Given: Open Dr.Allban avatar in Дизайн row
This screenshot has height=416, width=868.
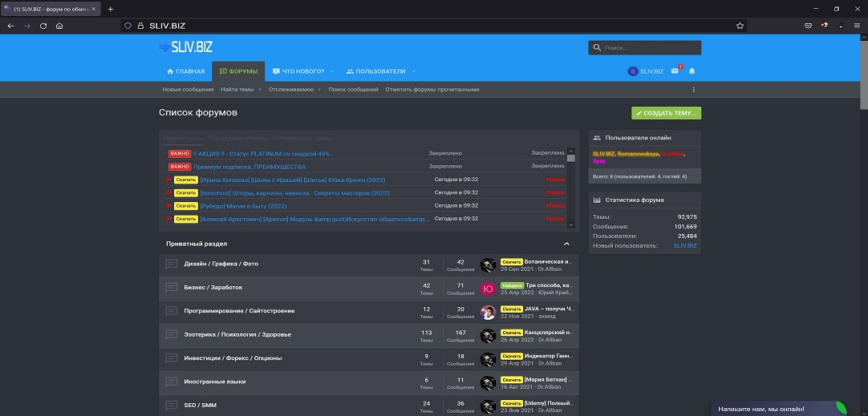Looking at the screenshot, I should pos(488,265).
